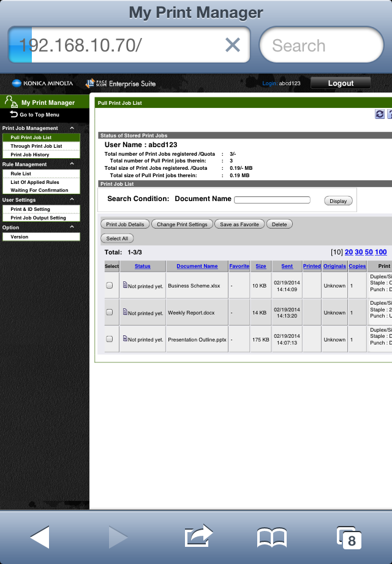Collapse the Rule Management section
This screenshot has height=564, width=392.
coord(72,164)
